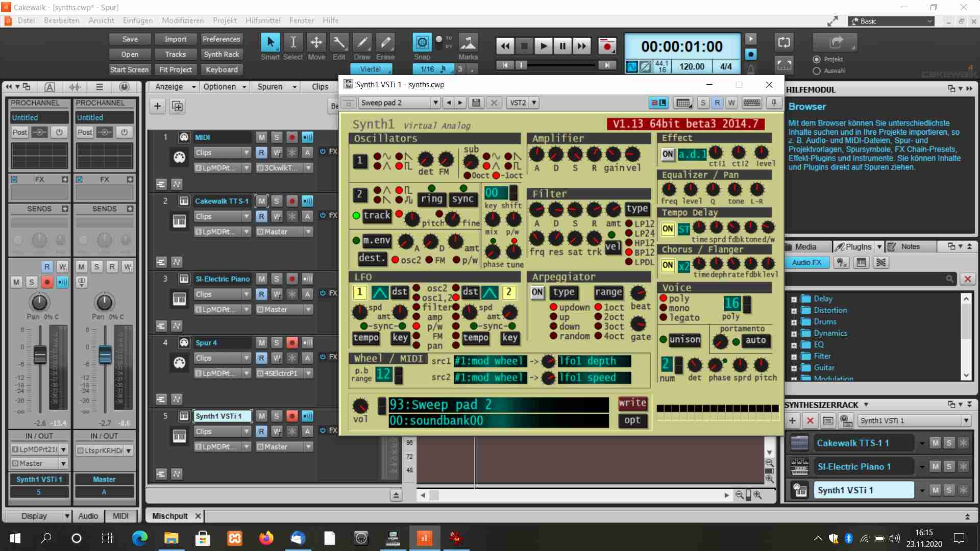Open the Einfügen menu
Viewport: 980px width, 551px height.
click(x=138, y=20)
